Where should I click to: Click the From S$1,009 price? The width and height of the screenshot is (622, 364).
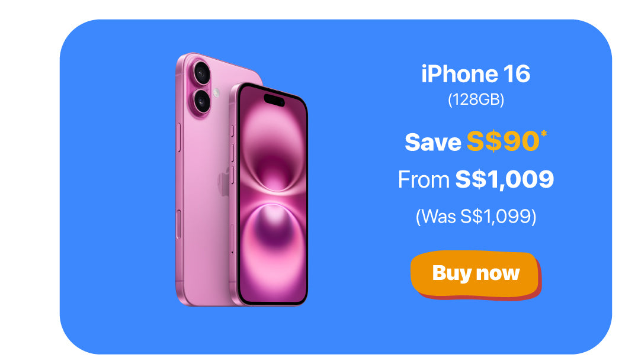[x=476, y=179]
